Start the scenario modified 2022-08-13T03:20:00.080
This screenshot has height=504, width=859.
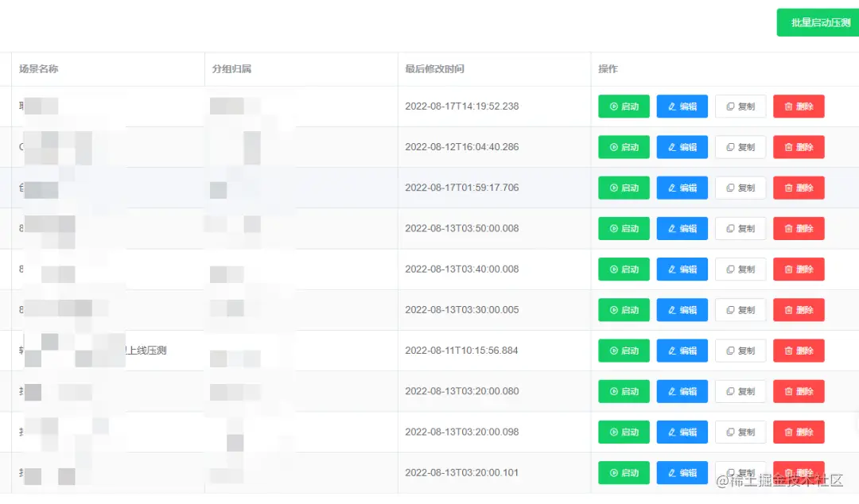click(x=624, y=391)
